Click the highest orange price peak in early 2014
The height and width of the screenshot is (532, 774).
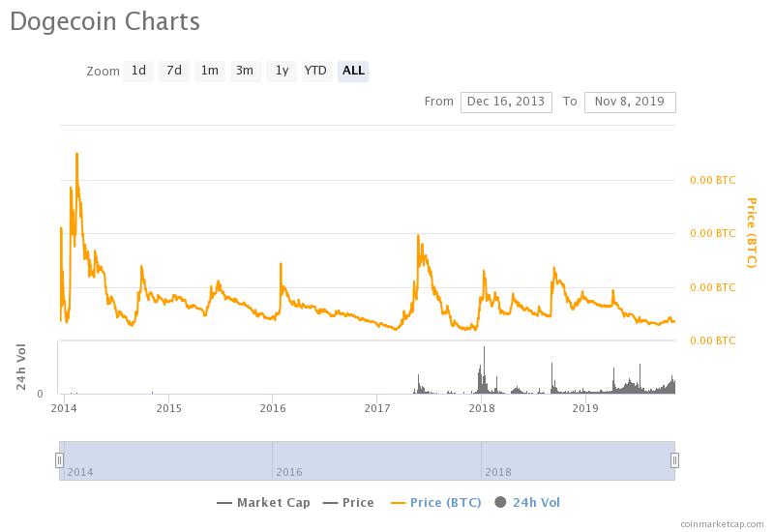pyautogui.click(x=77, y=154)
